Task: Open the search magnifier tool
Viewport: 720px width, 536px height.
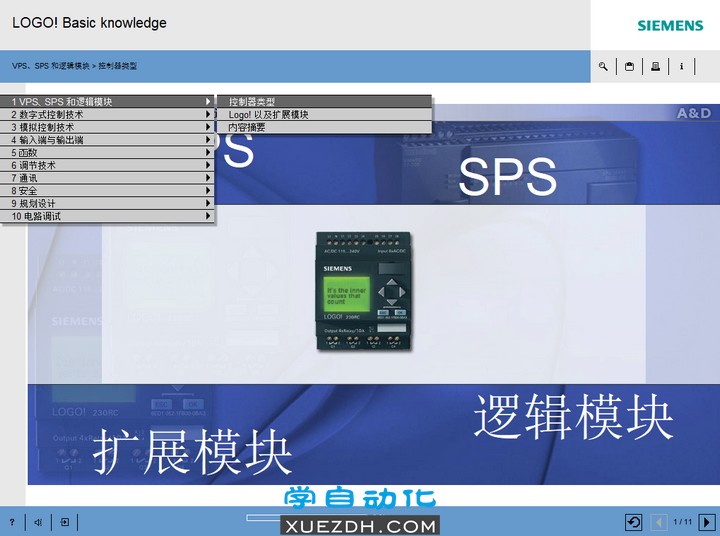Action: pyautogui.click(x=603, y=67)
